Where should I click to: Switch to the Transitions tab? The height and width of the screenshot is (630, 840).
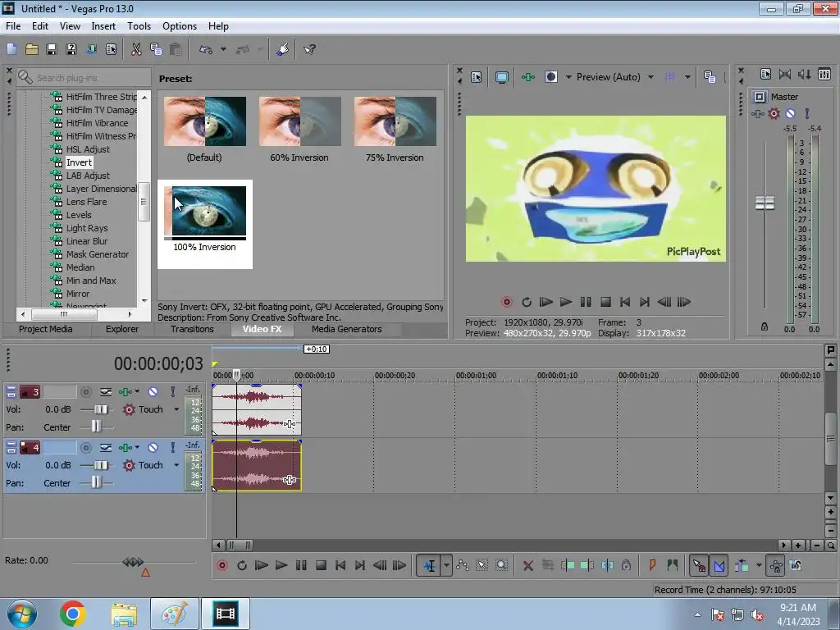[192, 329]
